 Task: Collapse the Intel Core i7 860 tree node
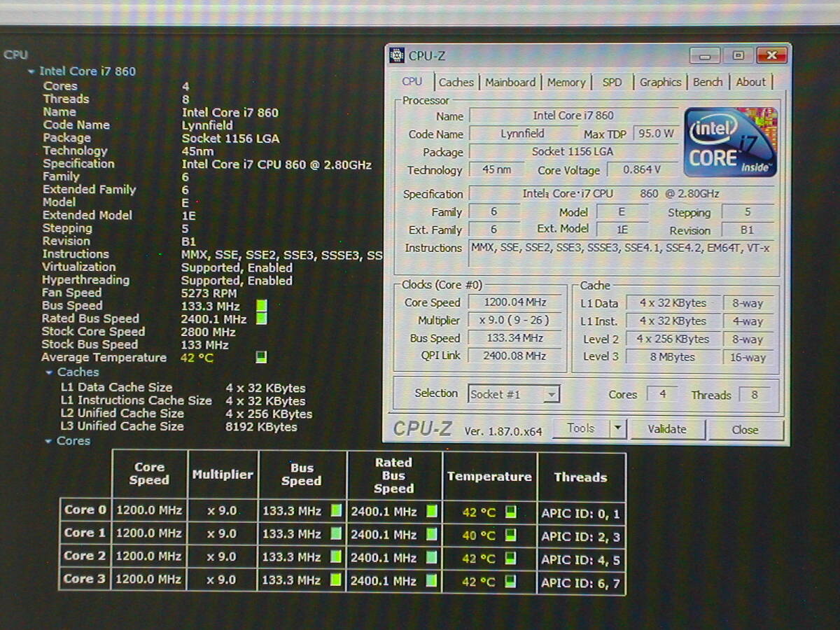pos(31,71)
